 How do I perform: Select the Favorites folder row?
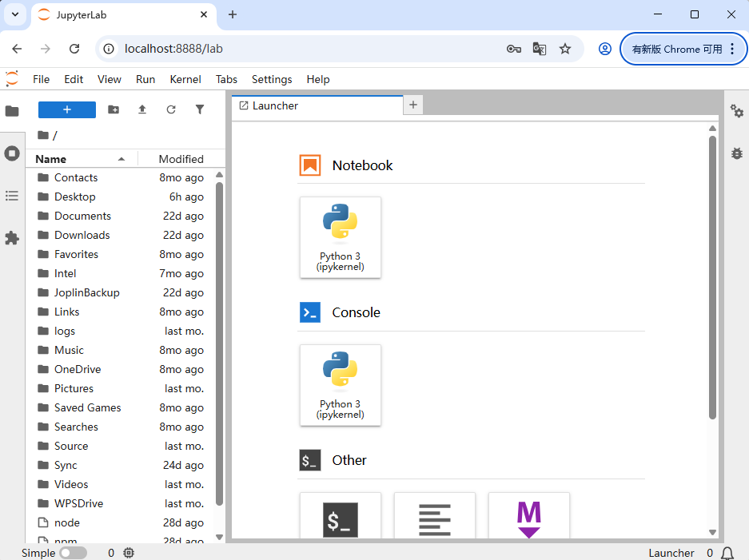(x=121, y=254)
